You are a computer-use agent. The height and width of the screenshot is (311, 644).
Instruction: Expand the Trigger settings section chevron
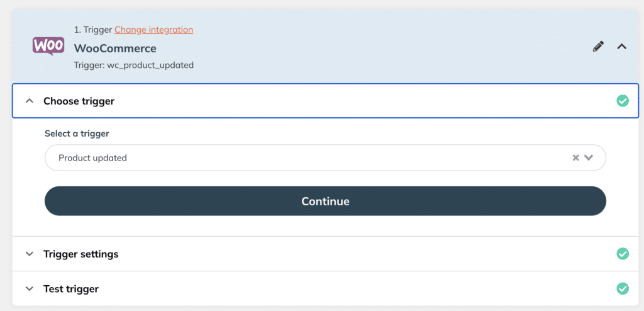point(29,254)
